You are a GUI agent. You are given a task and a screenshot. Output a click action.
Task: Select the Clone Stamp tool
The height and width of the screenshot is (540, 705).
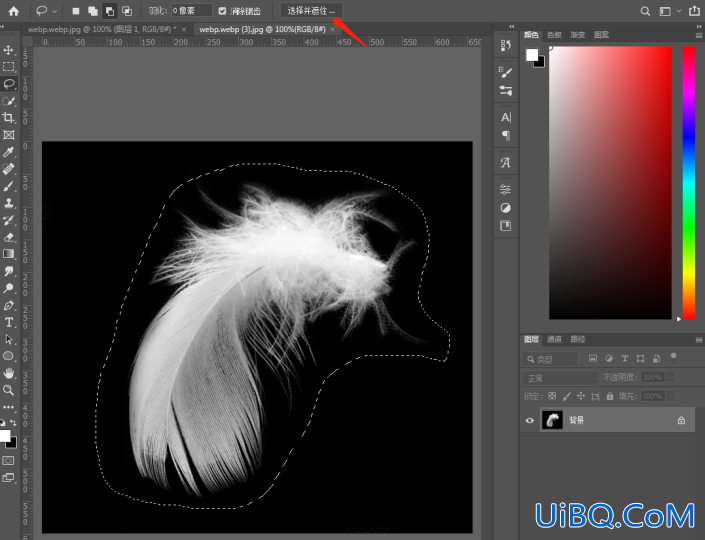click(x=9, y=203)
